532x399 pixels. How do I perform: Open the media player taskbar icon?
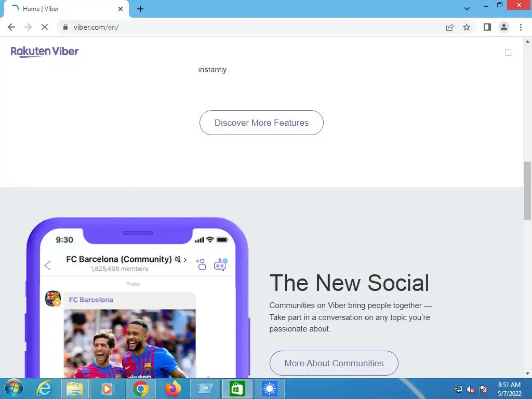(x=107, y=389)
